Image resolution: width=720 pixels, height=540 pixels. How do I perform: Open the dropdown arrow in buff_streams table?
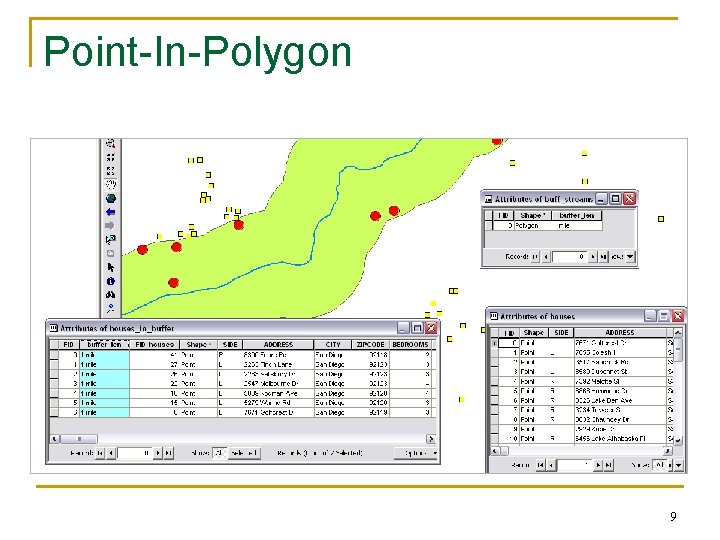(x=630, y=257)
